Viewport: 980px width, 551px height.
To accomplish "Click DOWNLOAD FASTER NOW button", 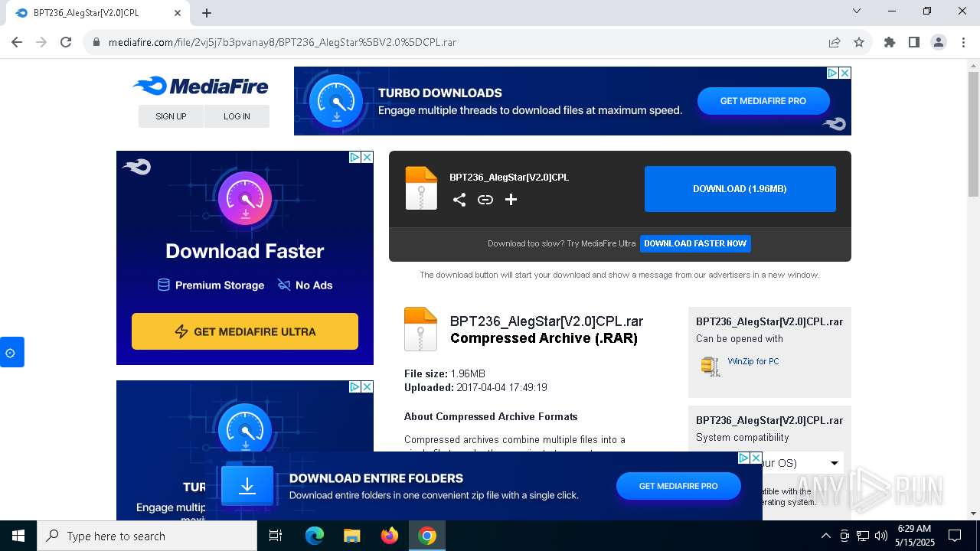I will point(695,243).
